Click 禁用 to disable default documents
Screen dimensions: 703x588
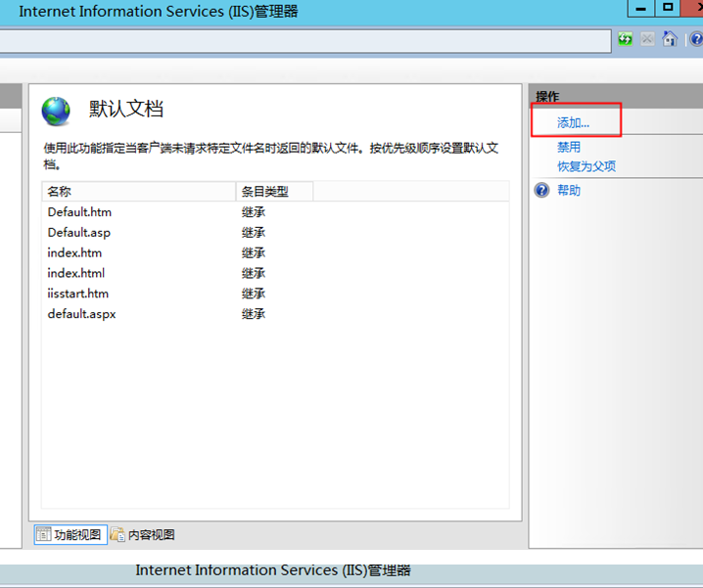pyautogui.click(x=569, y=147)
